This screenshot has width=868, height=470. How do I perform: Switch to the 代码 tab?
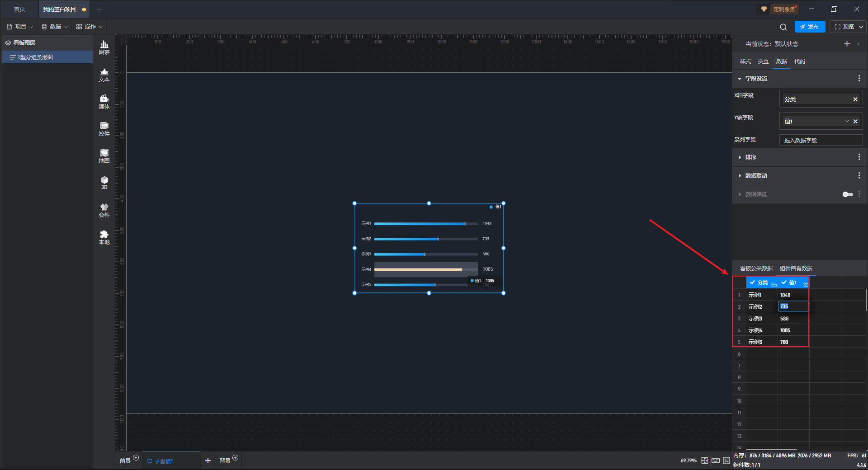799,61
